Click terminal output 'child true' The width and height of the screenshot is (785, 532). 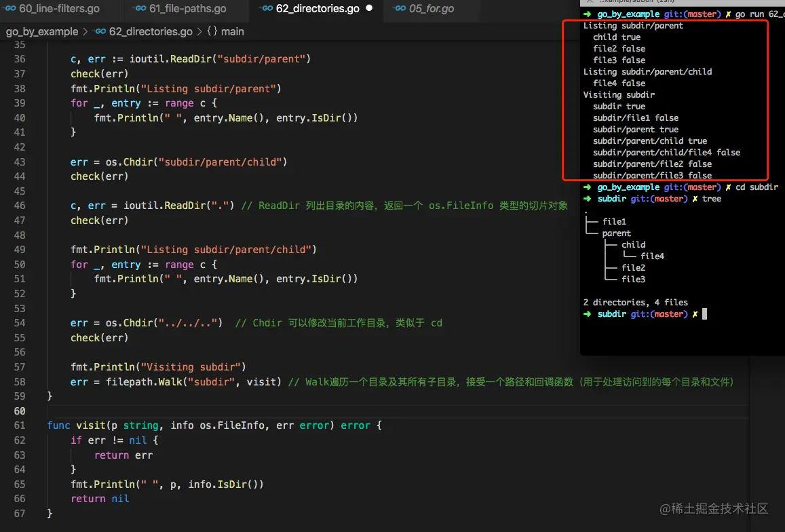pos(617,37)
